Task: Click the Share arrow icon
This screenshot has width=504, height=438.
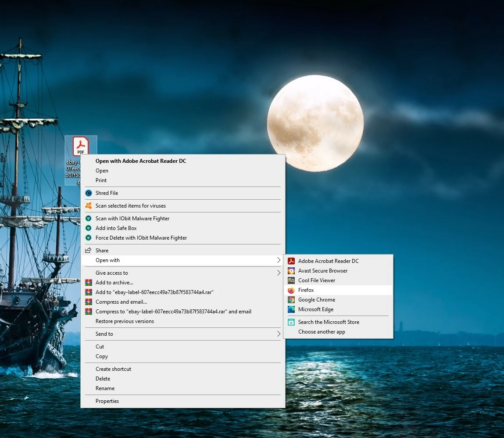Action: click(89, 250)
